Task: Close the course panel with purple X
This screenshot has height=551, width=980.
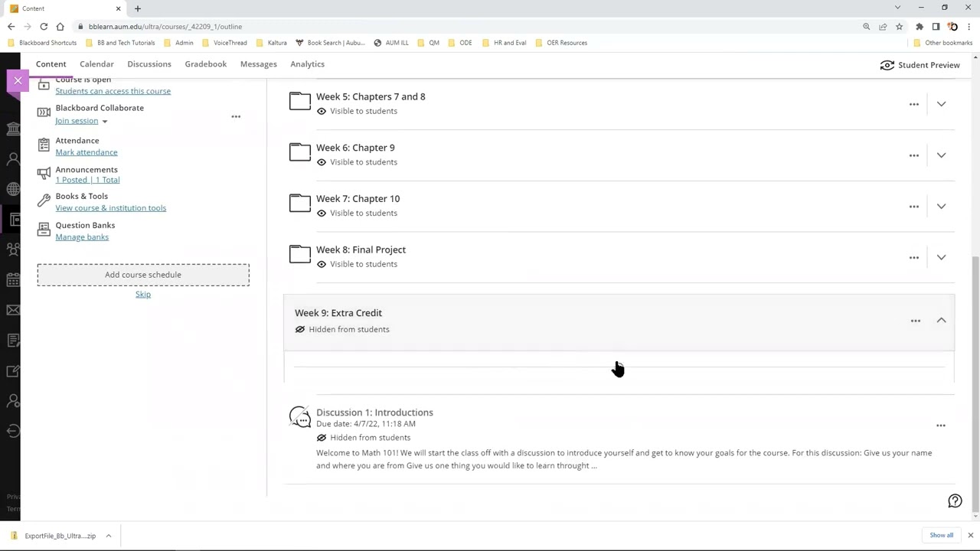Action: (x=18, y=80)
